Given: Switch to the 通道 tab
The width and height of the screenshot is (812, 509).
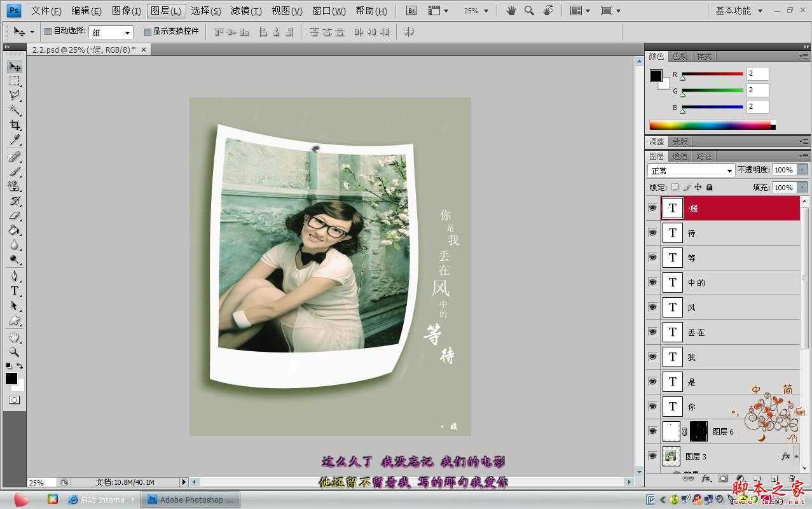Looking at the screenshot, I should click(680, 156).
